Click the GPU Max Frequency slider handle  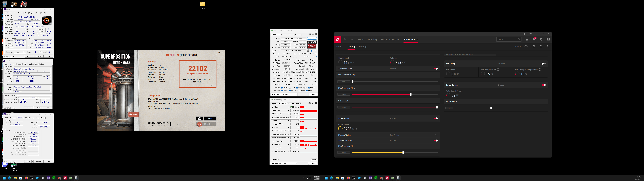[x=411, y=95]
